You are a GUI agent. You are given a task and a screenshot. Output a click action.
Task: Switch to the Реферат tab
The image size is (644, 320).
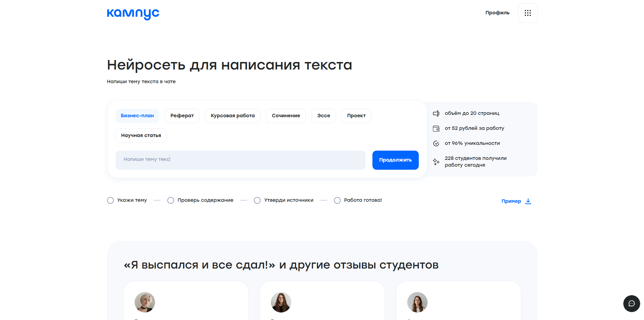(x=182, y=116)
